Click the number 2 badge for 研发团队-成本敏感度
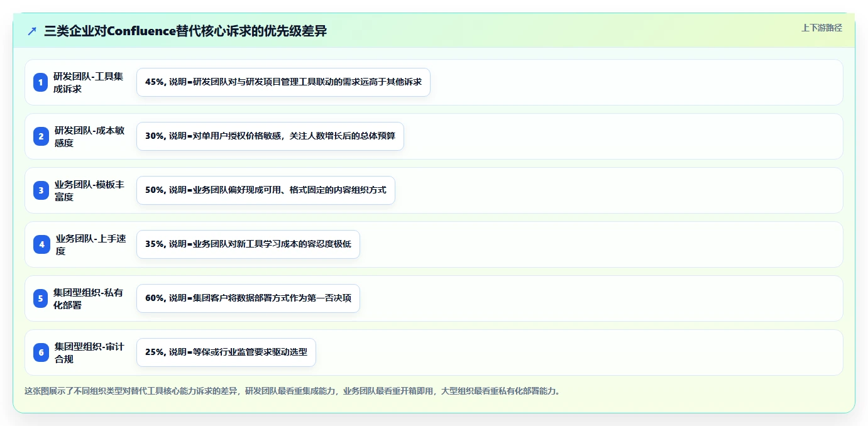868x426 pixels. point(41,136)
